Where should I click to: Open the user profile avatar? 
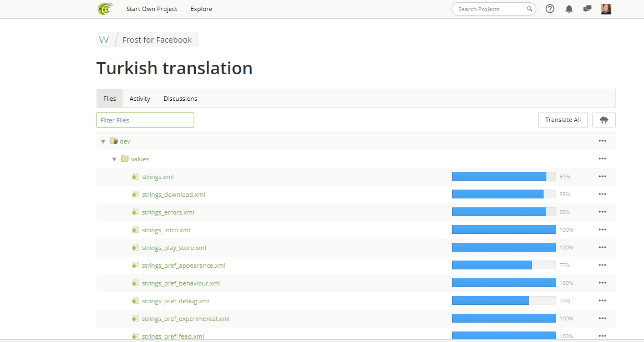(606, 9)
